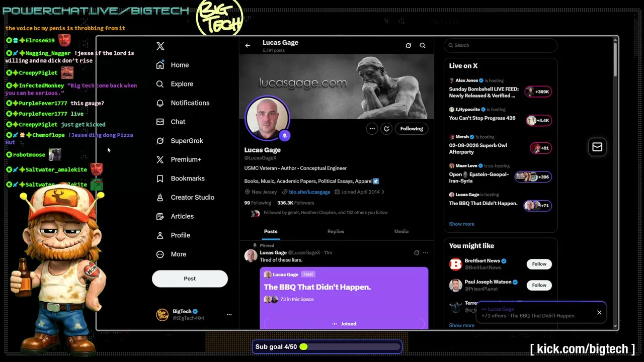
Task: Show more You might like suggestions
Action: (461, 325)
